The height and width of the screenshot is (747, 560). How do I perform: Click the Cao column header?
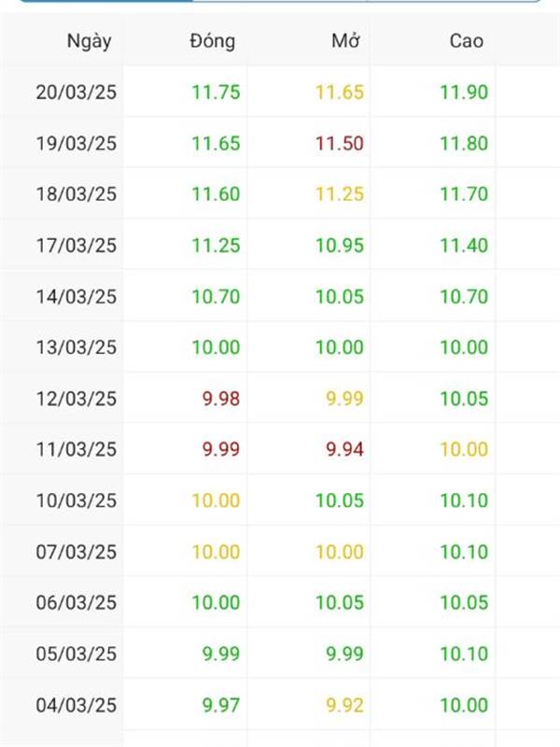pos(466,41)
